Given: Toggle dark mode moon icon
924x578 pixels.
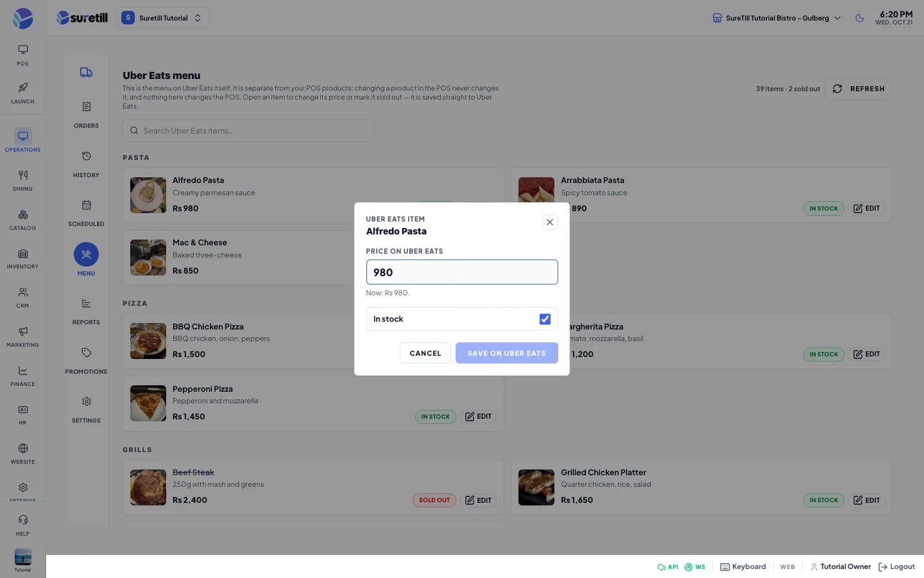Looking at the screenshot, I should 860,18.
